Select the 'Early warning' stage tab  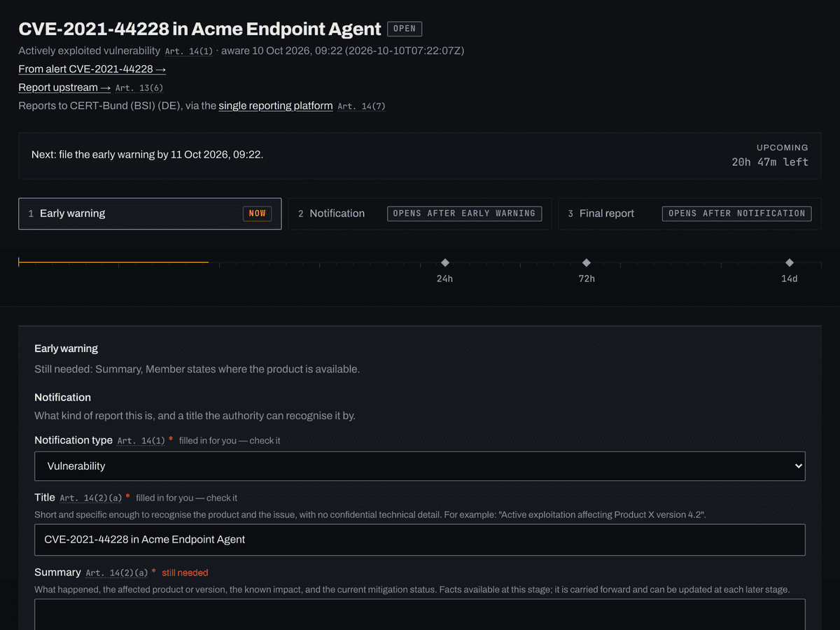[150, 213]
